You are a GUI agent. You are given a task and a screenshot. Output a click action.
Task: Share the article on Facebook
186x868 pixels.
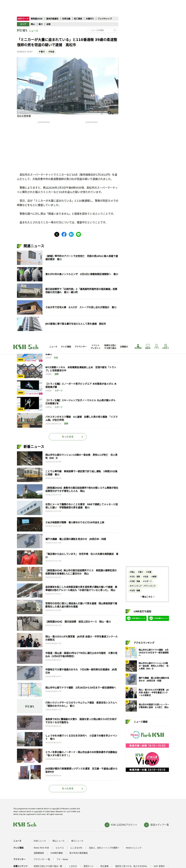point(64,234)
